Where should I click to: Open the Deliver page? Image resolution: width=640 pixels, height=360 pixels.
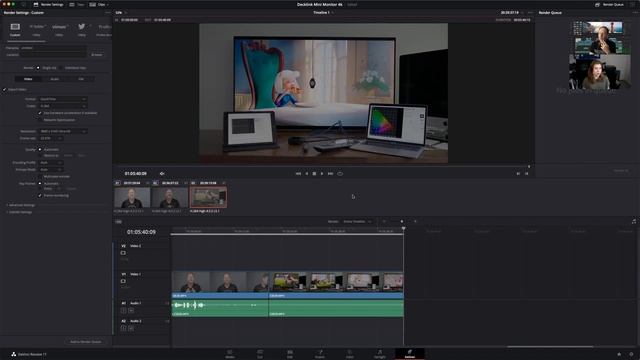click(x=410, y=353)
